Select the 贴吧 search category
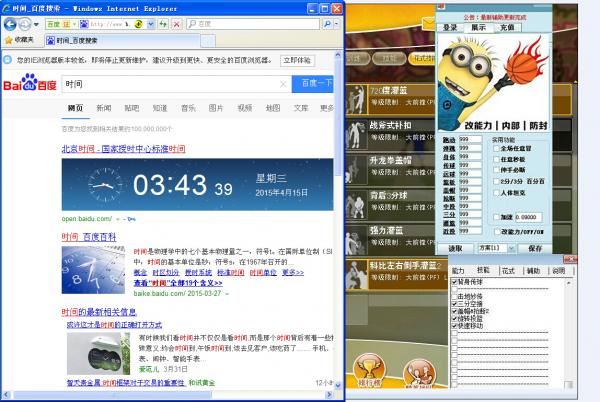This screenshot has height=402, width=600. 132,108
